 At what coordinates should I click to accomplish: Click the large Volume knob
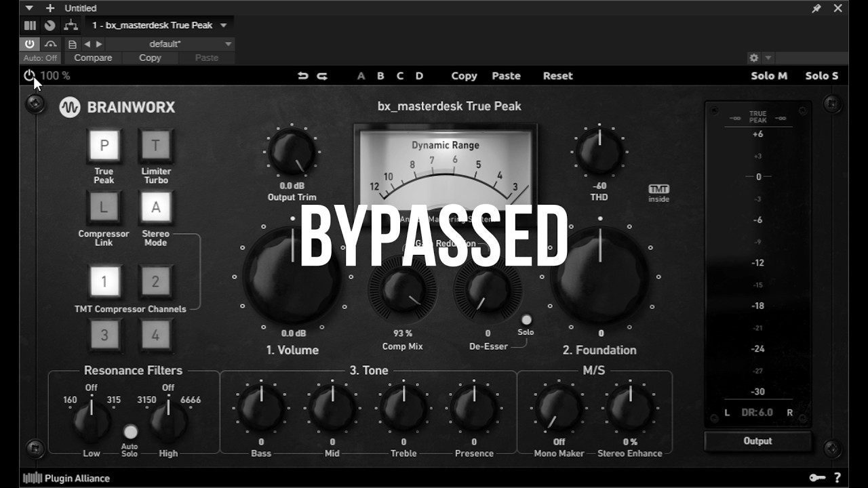(293, 277)
